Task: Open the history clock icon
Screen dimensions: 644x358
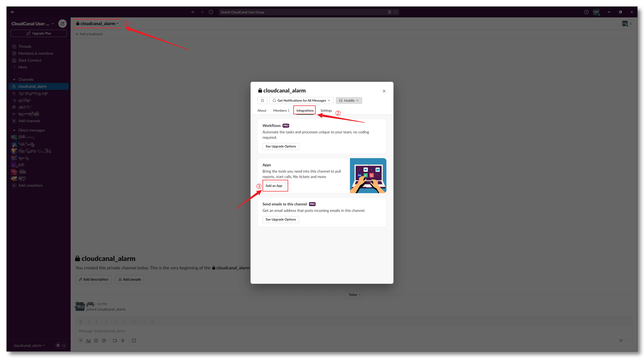Action: 211,12
